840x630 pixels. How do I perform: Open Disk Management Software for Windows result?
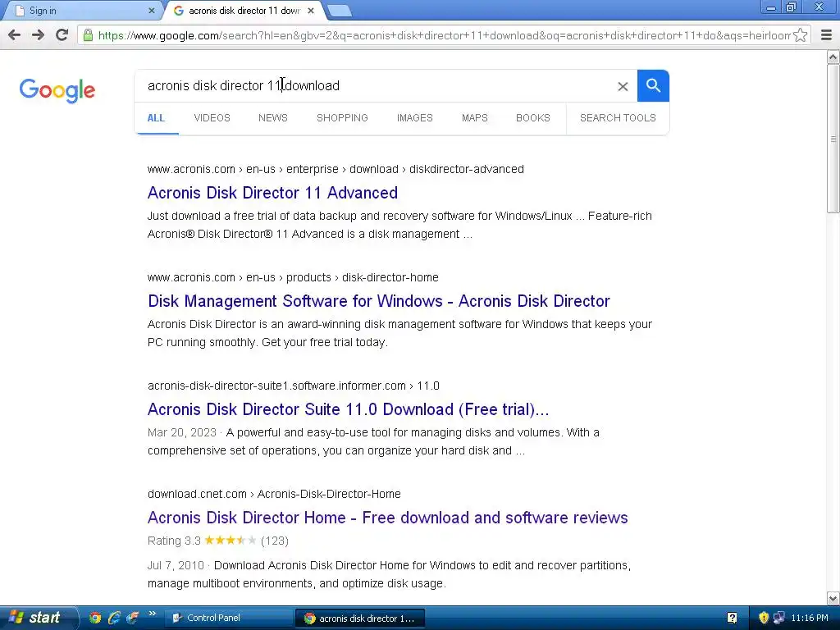pyautogui.click(x=379, y=301)
